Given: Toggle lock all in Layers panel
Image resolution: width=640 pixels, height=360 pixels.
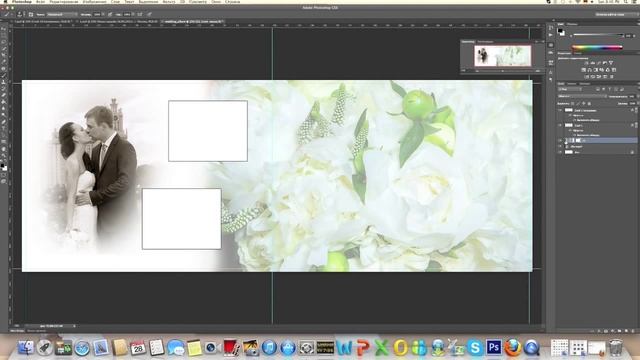Looking at the screenshot, I should point(589,103).
